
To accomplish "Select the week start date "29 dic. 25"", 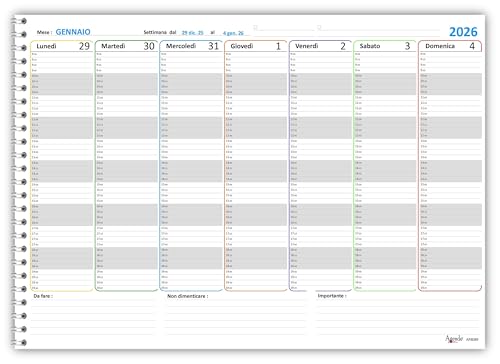I will pyautogui.click(x=192, y=33).
